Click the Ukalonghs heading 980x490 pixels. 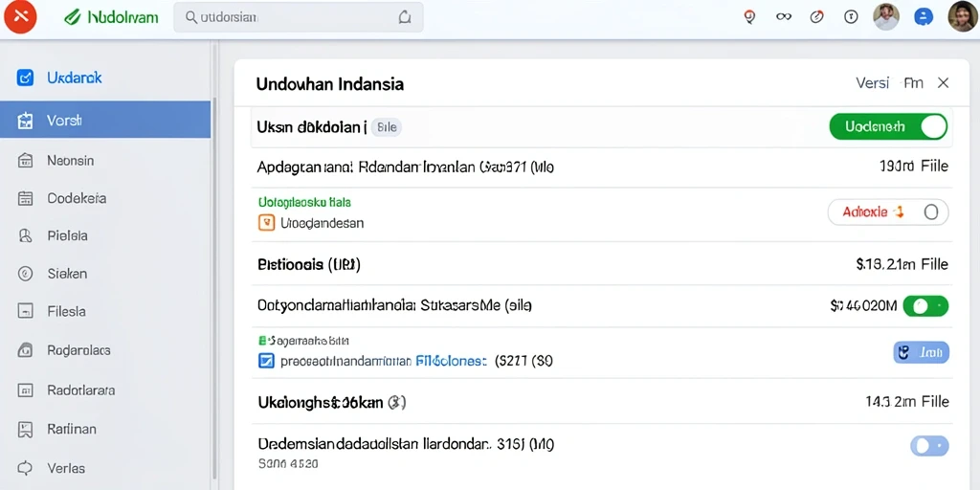click(332, 403)
